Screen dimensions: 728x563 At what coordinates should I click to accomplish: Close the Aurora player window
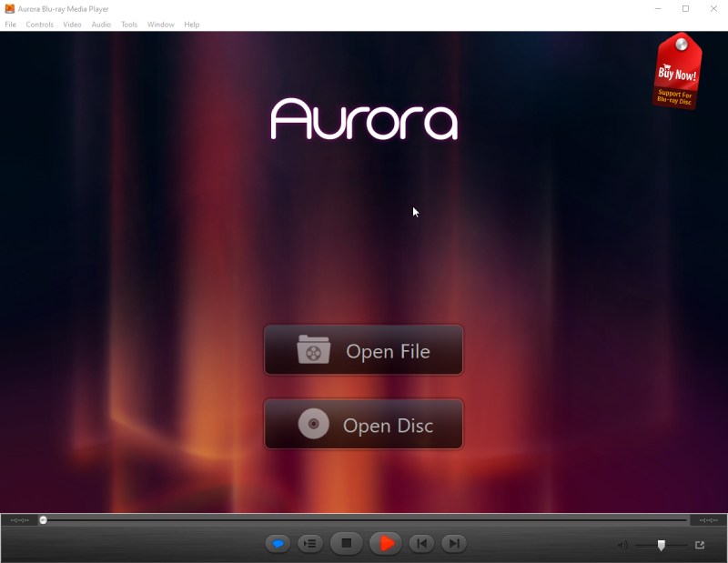coord(713,9)
